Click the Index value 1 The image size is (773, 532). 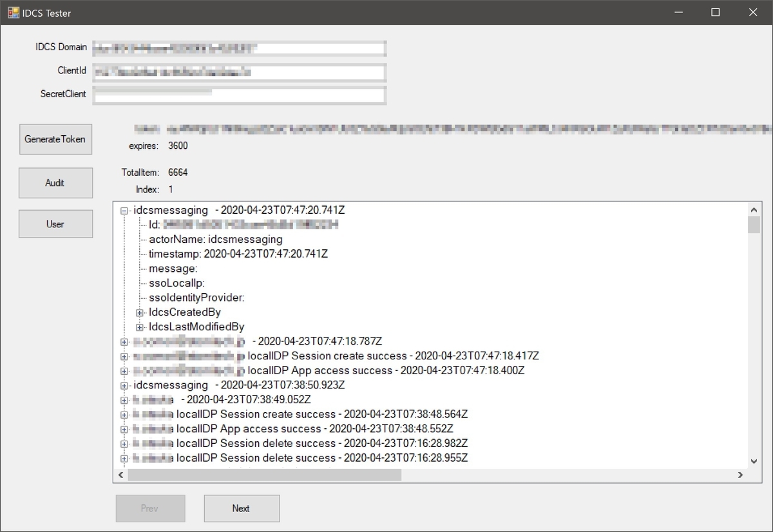[x=171, y=189]
